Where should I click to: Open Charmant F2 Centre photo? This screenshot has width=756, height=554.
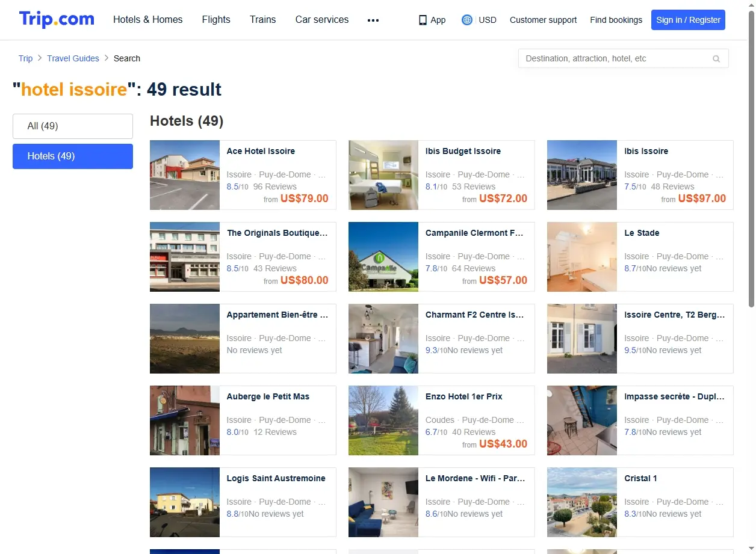click(x=383, y=339)
